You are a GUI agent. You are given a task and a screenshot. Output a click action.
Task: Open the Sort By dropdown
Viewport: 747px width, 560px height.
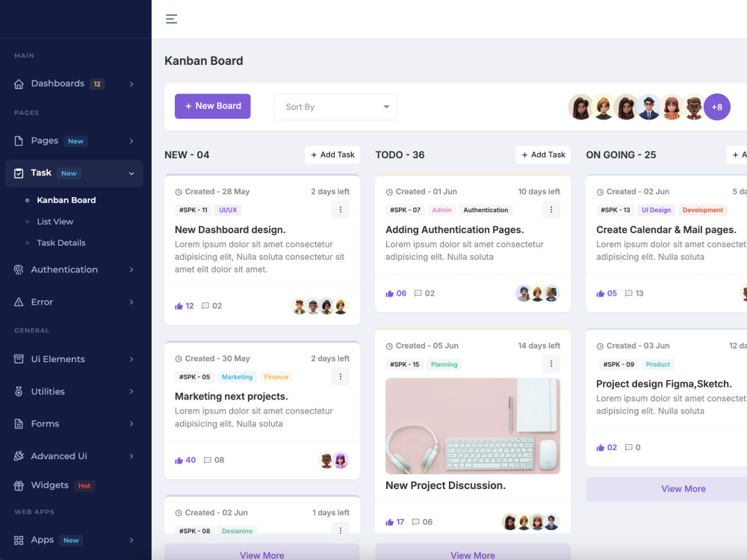335,107
